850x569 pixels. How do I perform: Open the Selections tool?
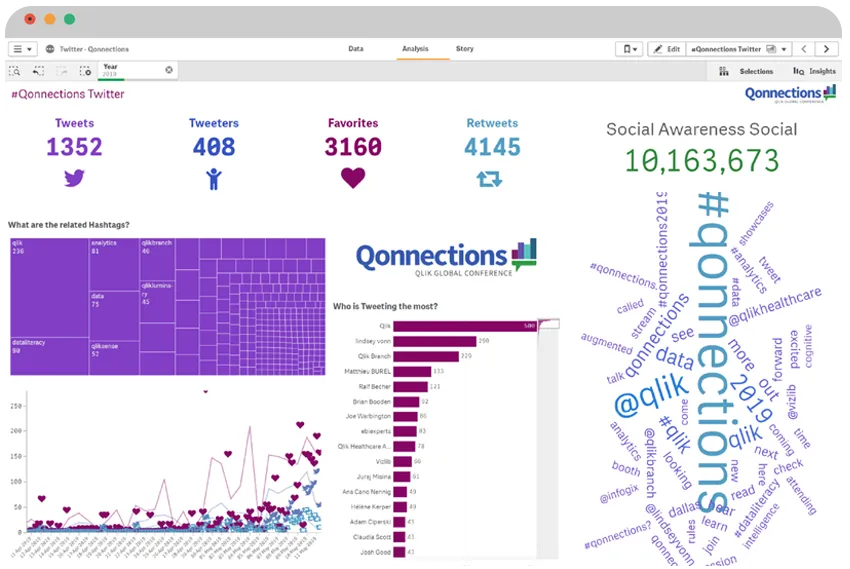[747, 72]
